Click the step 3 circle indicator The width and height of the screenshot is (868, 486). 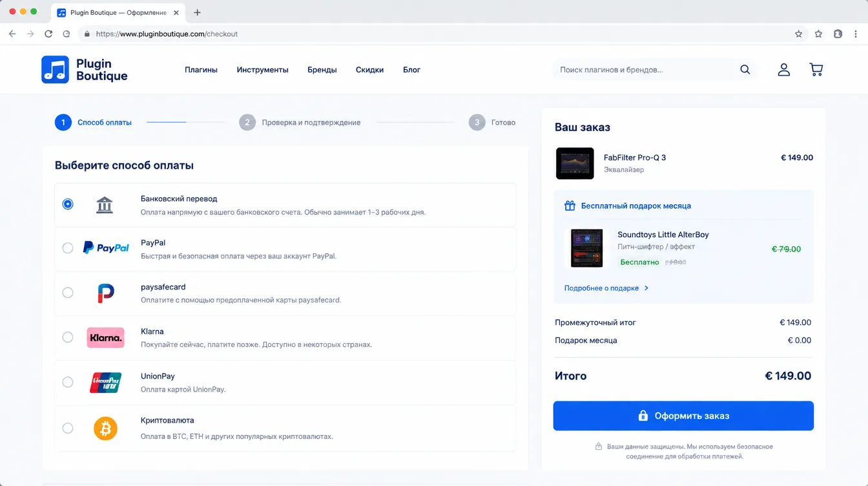point(477,122)
